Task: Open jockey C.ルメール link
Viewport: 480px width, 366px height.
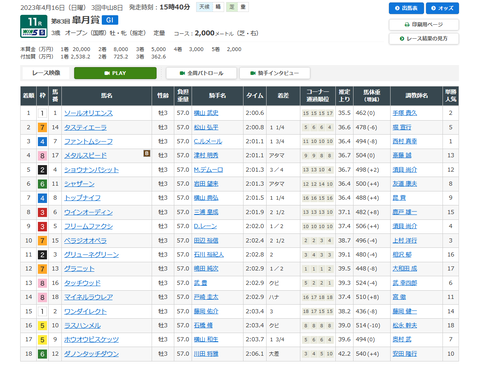Action: [x=208, y=141]
